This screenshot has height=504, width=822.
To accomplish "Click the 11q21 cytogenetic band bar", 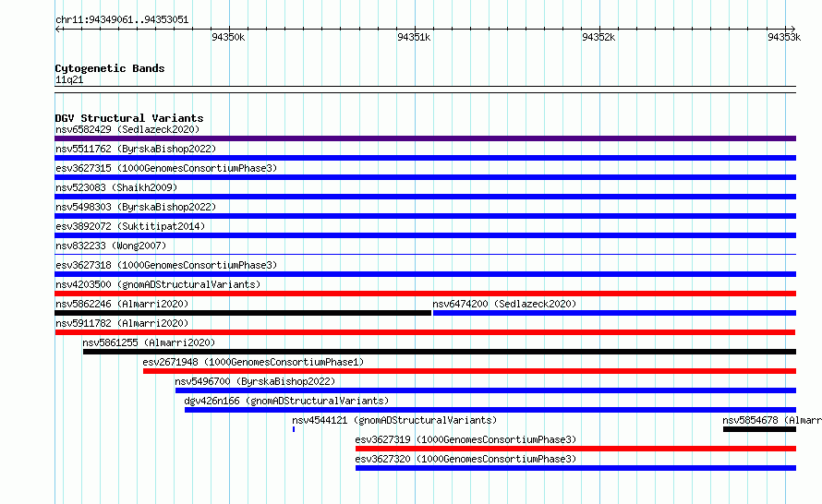I will click(x=425, y=90).
